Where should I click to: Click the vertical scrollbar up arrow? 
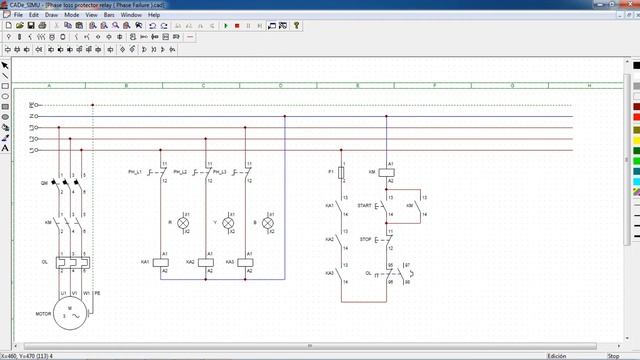627,62
